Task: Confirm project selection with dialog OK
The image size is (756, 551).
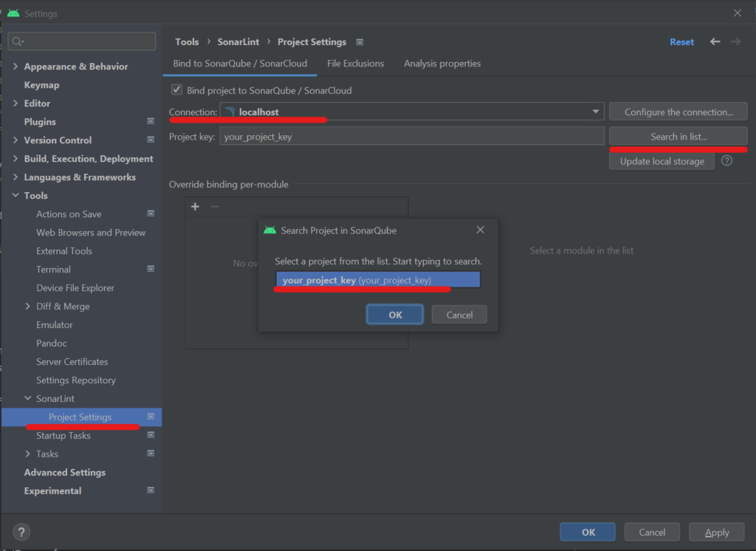Action: pyautogui.click(x=395, y=315)
